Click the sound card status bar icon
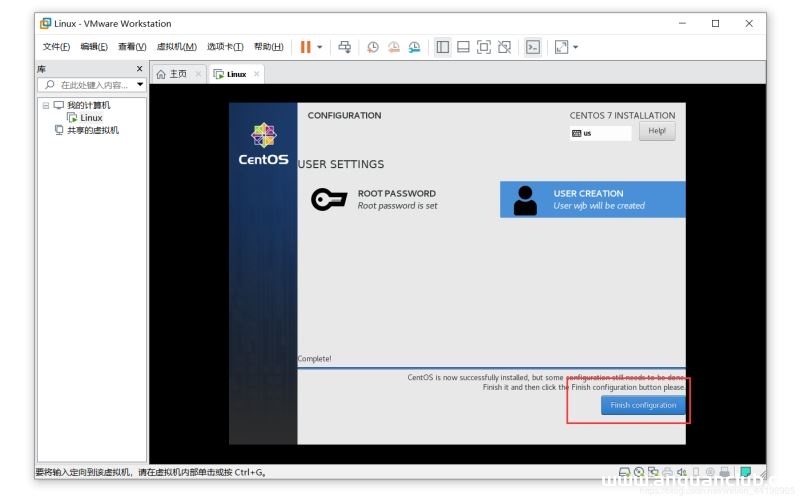The image size is (800, 501). pos(682,472)
